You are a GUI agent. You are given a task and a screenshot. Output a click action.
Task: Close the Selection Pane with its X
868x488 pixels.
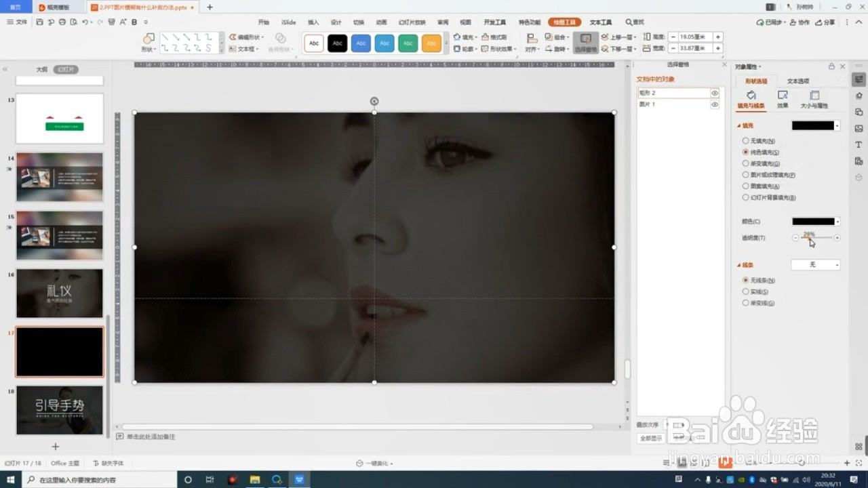point(724,65)
